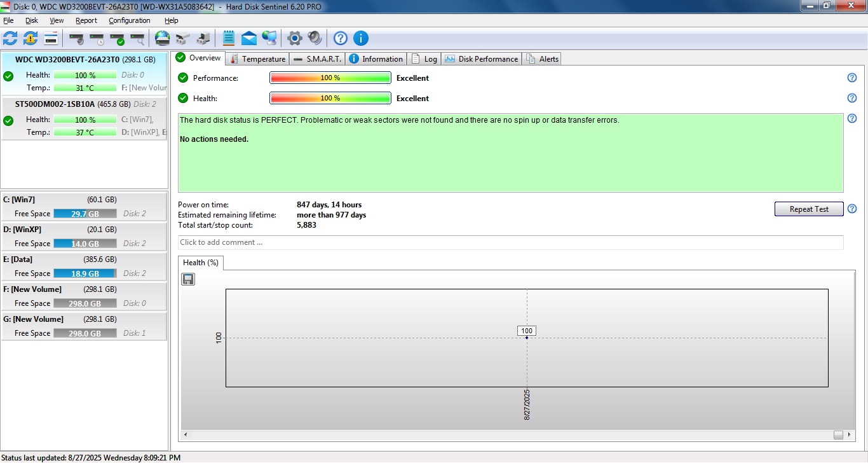Click the Health 100 % gradient bar in Overview
This screenshot has width=868, height=463.
[330, 98]
